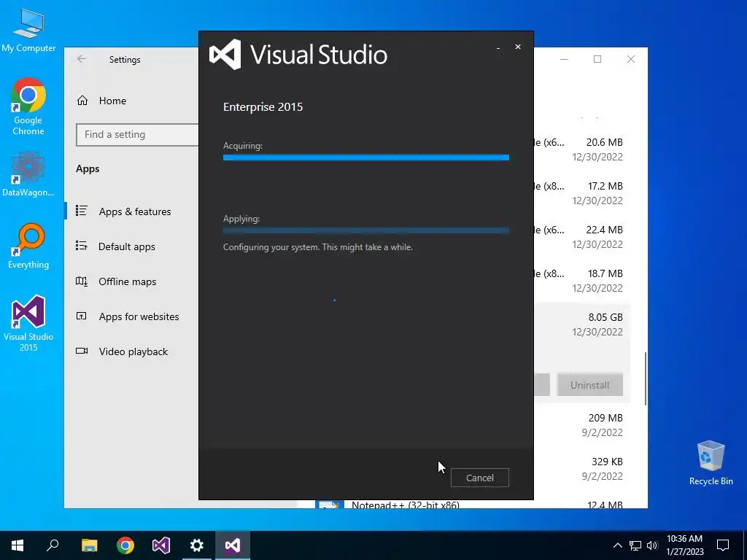
Task: Open the notification center icon
Action: [x=723, y=545]
